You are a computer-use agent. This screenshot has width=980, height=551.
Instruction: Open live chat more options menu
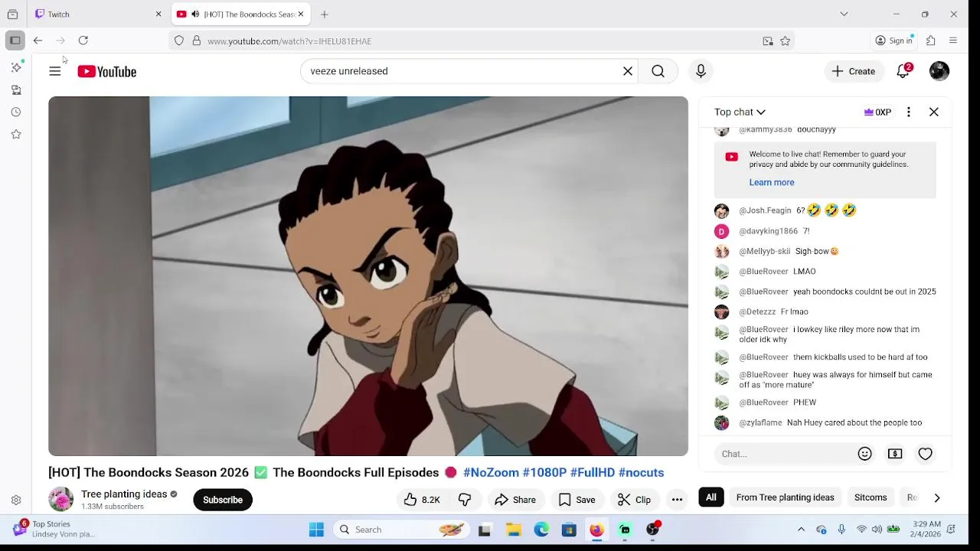click(909, 112)
